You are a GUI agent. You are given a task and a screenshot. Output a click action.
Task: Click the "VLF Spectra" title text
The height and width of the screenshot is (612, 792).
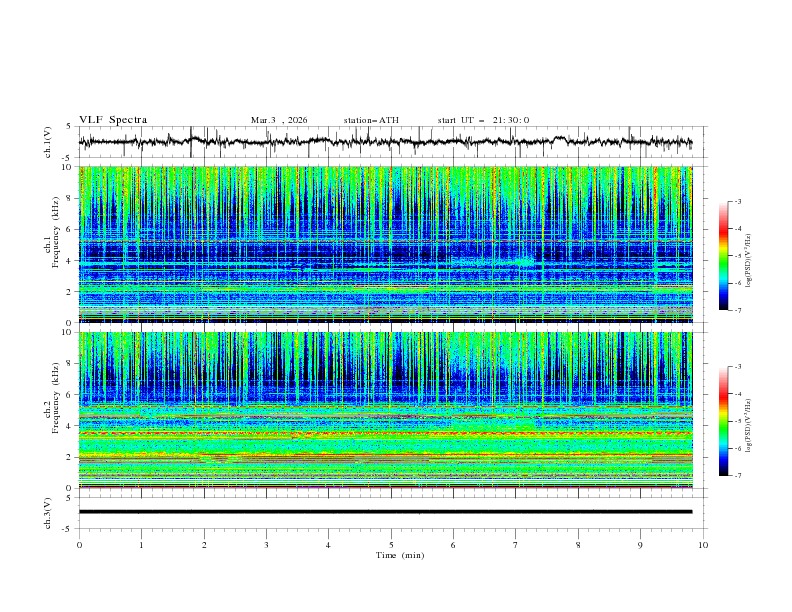(113, 120)
